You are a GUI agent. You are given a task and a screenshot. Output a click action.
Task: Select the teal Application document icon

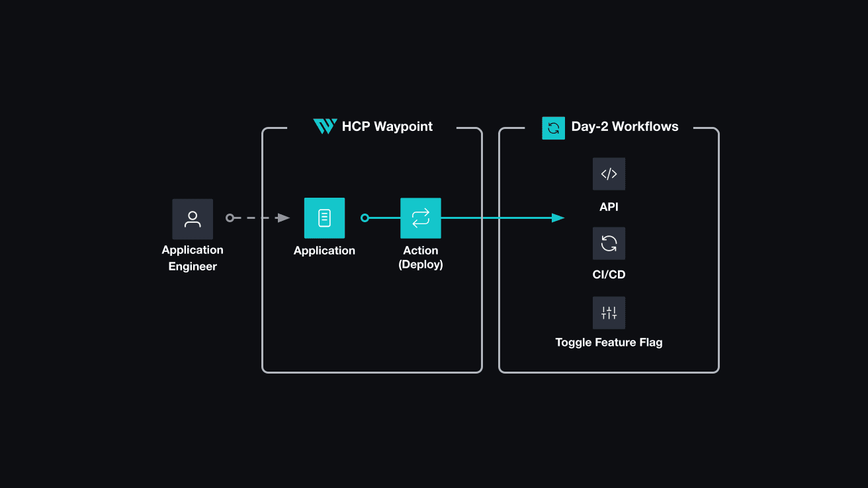point(324,218)
